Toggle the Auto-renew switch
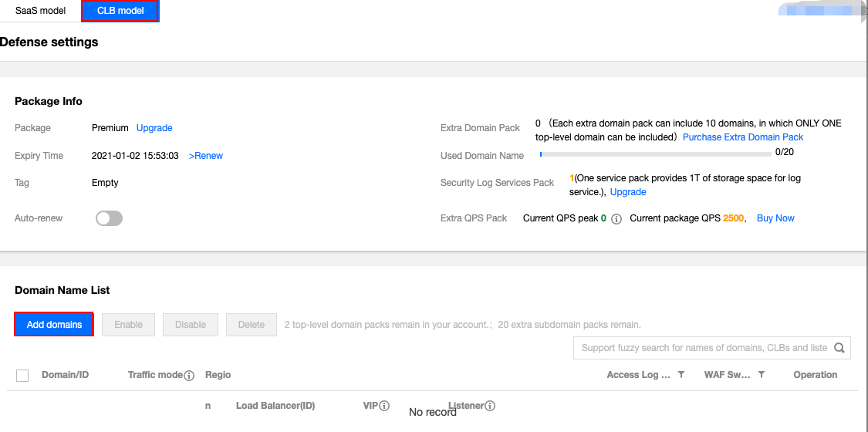This screenshot has width=868, height=432. [109, 218]
